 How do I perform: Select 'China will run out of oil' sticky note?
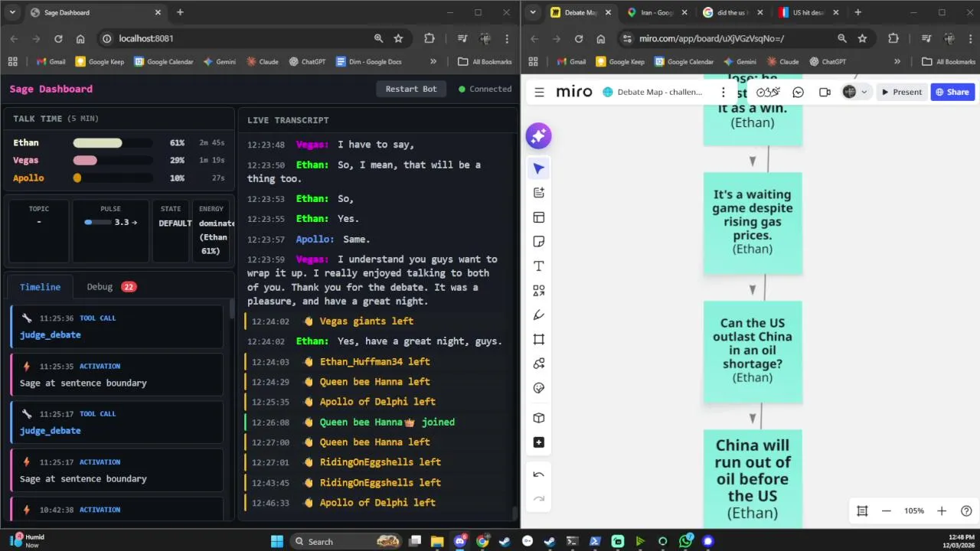pos(753,478)
